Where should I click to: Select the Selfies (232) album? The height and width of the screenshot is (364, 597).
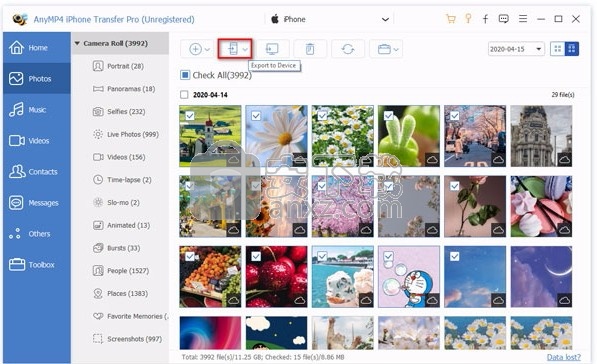(120, 112)
